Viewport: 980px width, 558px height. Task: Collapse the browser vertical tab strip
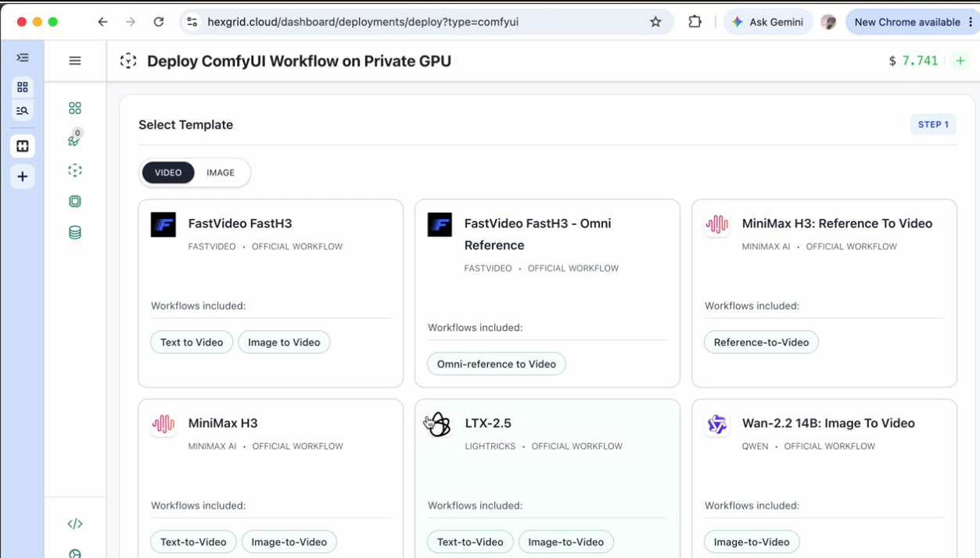[x=23, y=58]
